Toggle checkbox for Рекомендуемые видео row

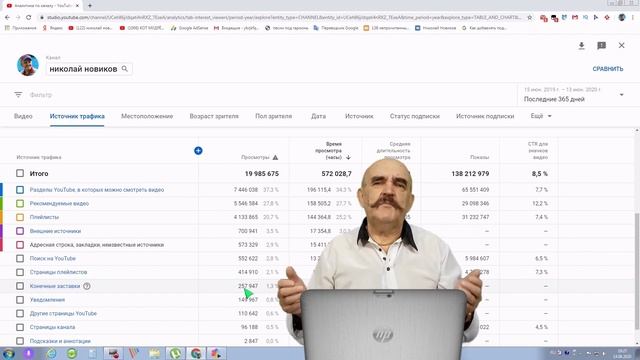20,203
